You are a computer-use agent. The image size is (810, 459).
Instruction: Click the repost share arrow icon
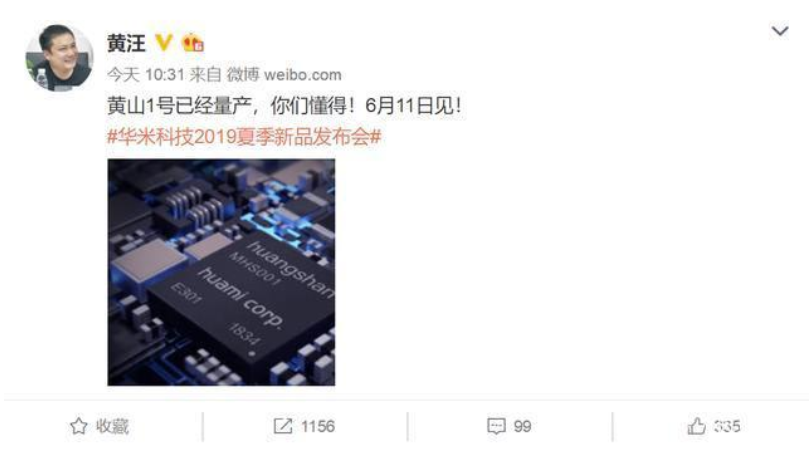pos(283,426)
